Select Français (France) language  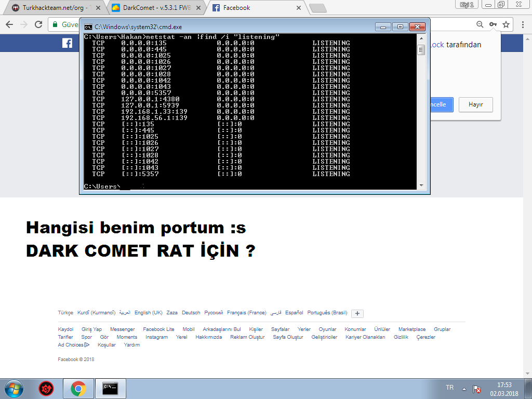coord(247,313)
